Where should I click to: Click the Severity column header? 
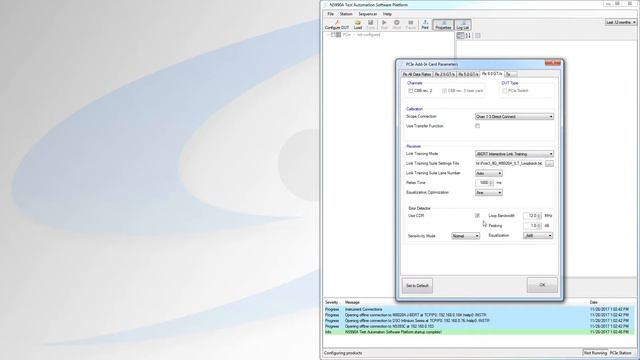tap(331, 302)
